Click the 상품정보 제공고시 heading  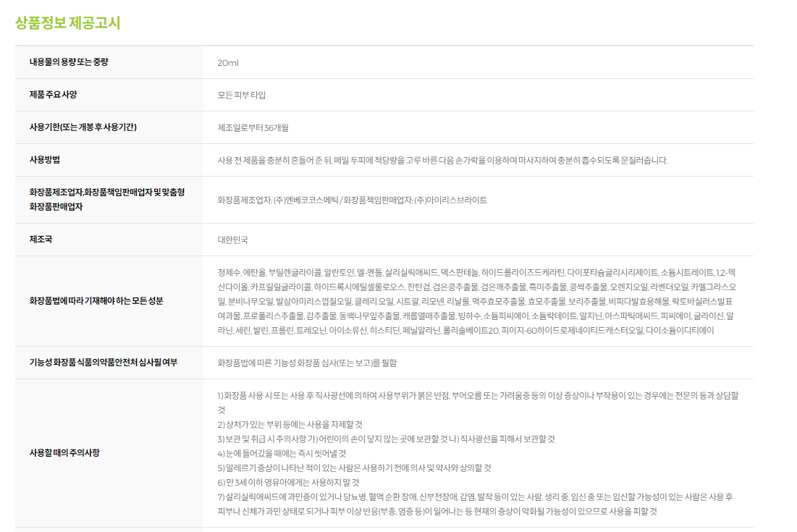[67, 23]
